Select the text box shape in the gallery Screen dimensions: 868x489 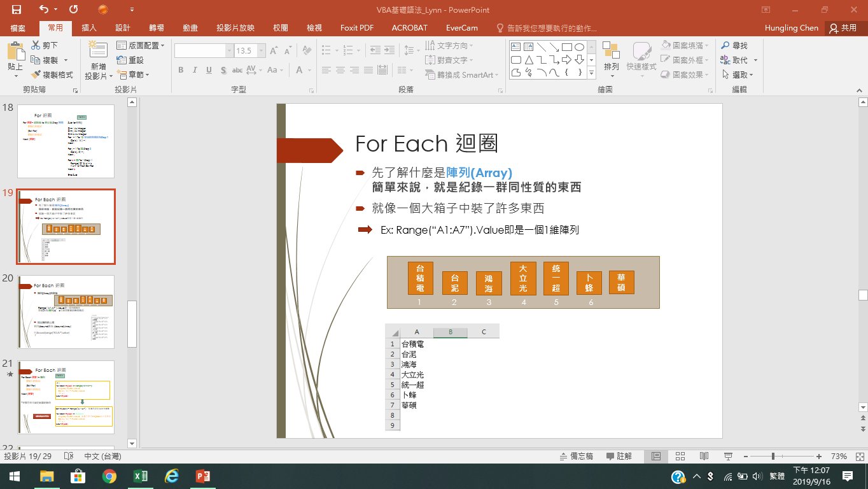tap(516, 46)
